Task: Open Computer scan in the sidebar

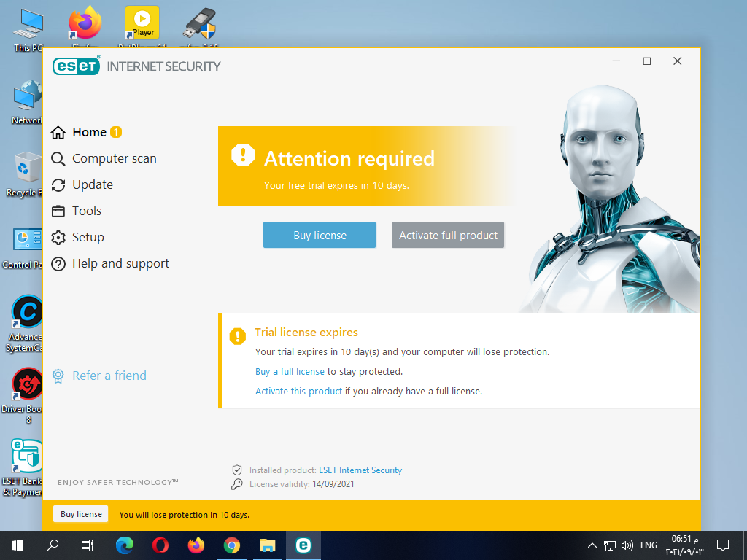Action: click(104, 158)
